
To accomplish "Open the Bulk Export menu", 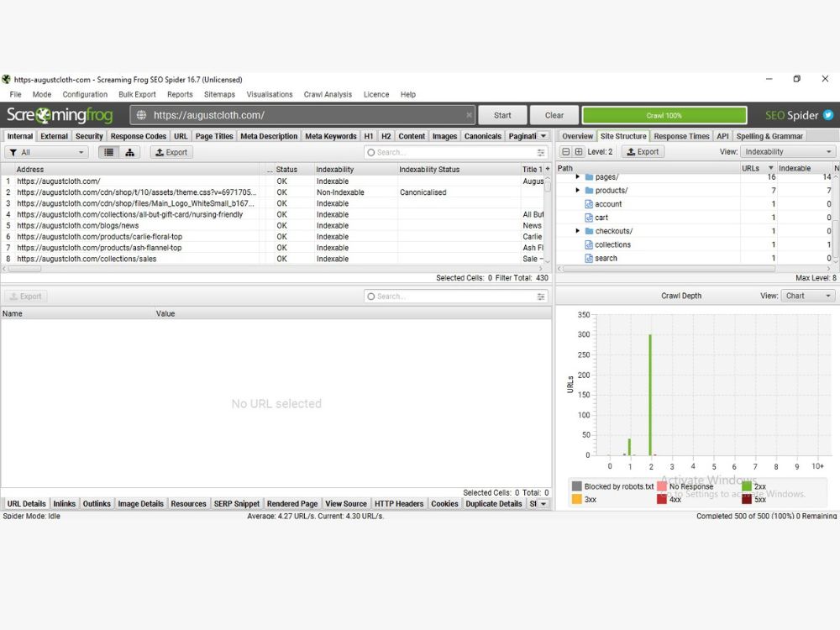I will pos(137,94).
